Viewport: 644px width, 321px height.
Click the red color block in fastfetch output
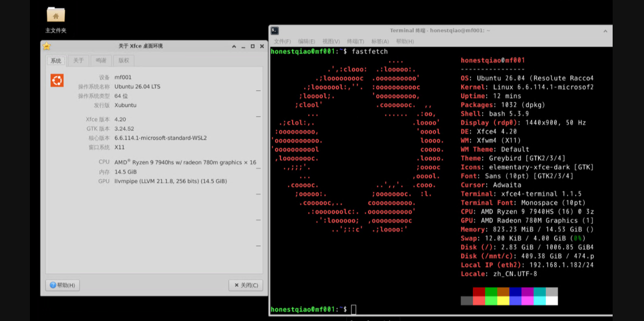point(479,292)
